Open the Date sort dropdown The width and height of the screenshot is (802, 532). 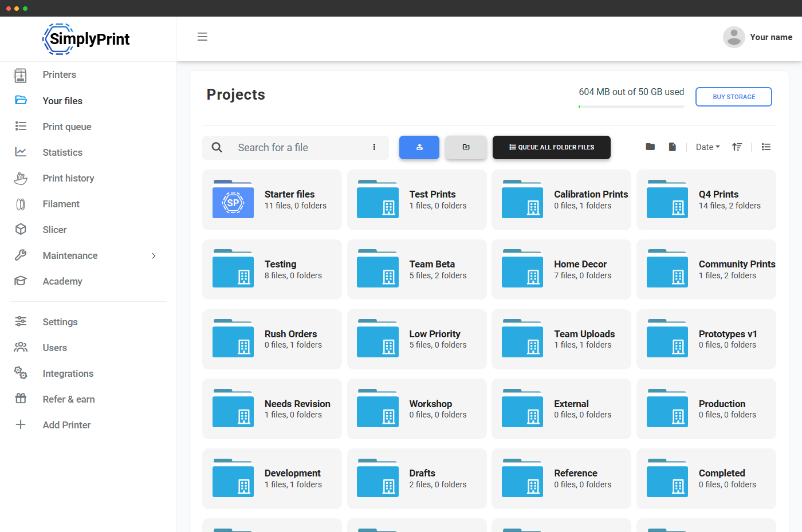(x=708, y=147)
